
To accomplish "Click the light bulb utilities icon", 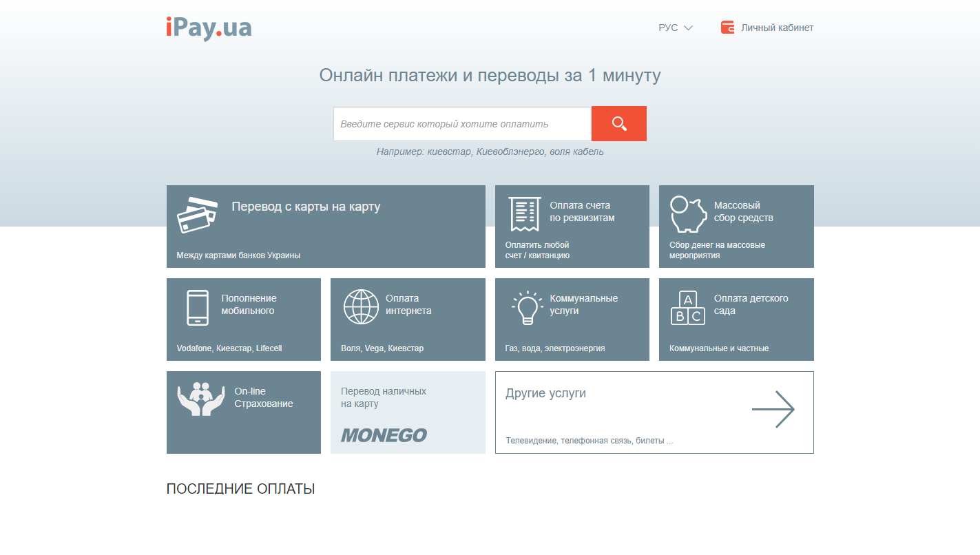I will coord(527,308).
